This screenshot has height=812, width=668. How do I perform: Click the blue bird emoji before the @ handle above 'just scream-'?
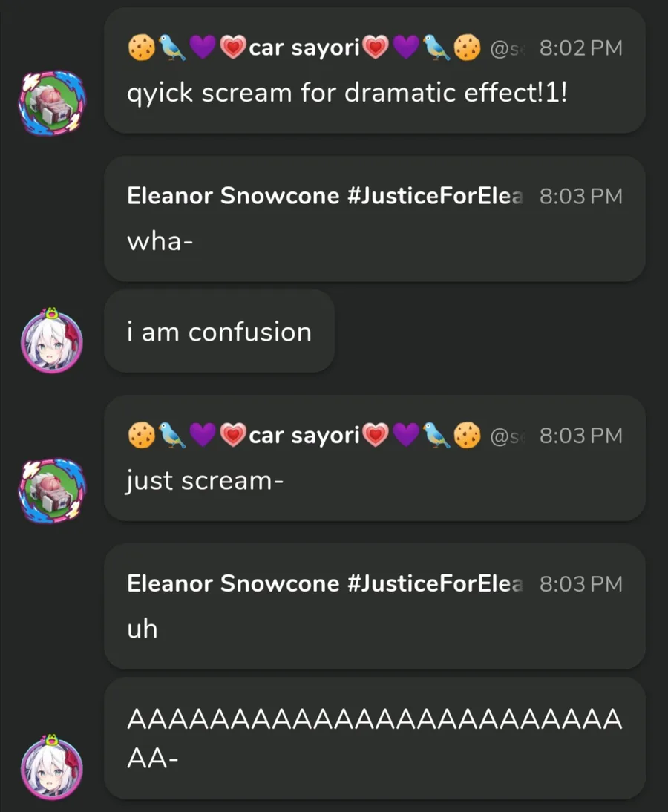[x=436, y=435]
